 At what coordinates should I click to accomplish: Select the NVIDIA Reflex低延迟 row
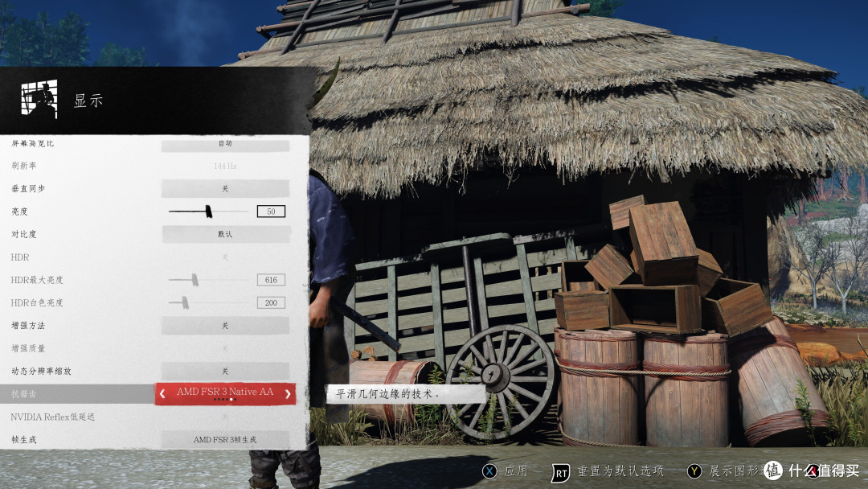coord(52,417)
